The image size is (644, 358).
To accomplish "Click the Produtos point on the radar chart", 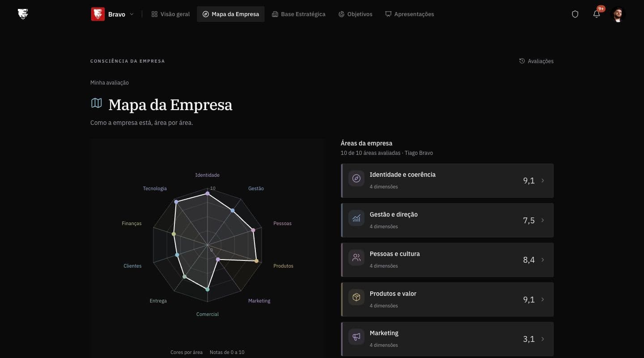I will [x=256, y=261].
